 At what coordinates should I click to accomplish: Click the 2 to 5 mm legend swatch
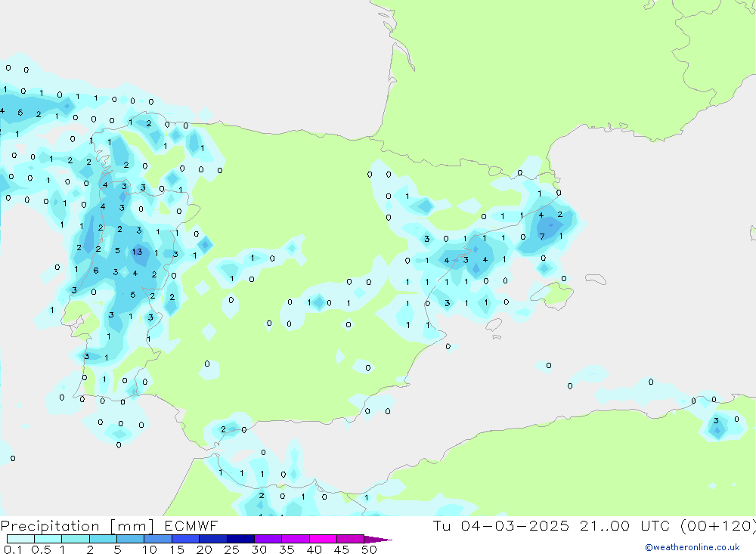tap(103, 539)
